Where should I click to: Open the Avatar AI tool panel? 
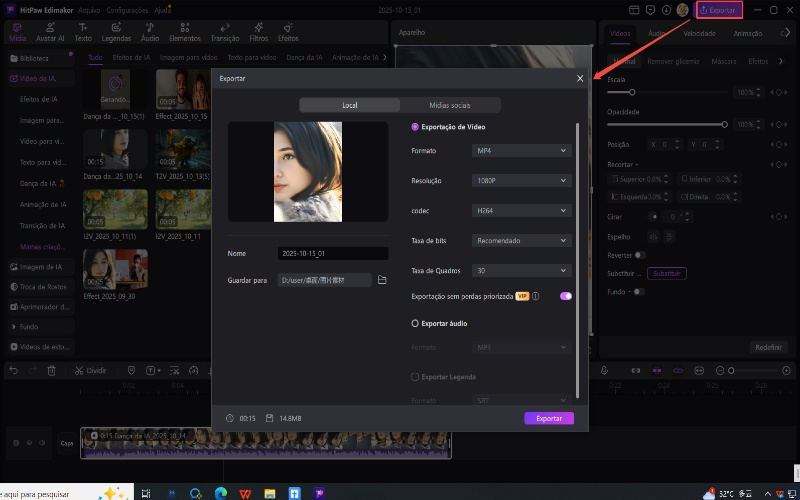(50, 31)
